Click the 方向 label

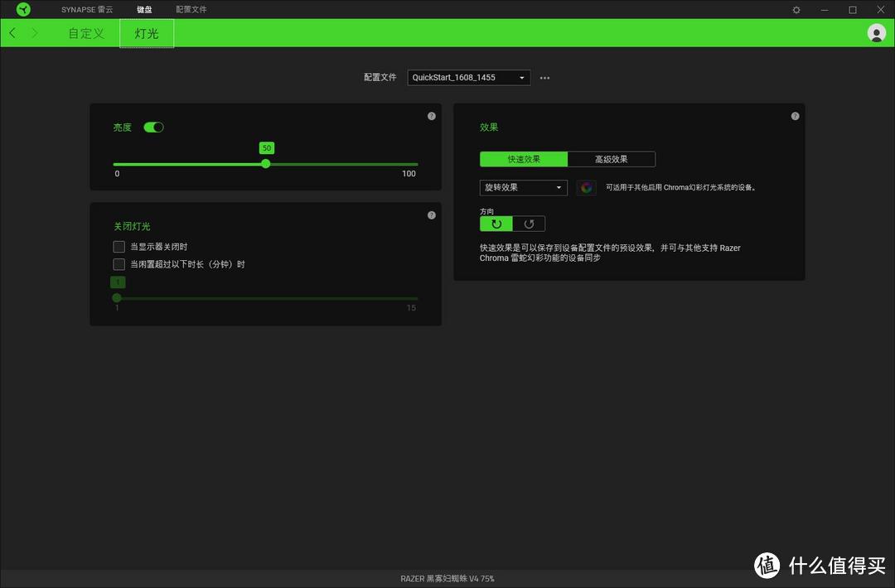click(x=487, y=211)
